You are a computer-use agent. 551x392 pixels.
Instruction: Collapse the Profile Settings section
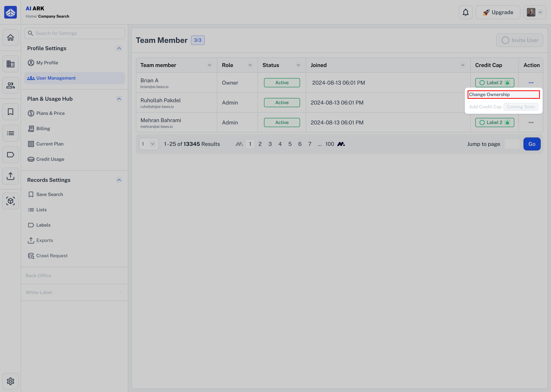[119, 48]
